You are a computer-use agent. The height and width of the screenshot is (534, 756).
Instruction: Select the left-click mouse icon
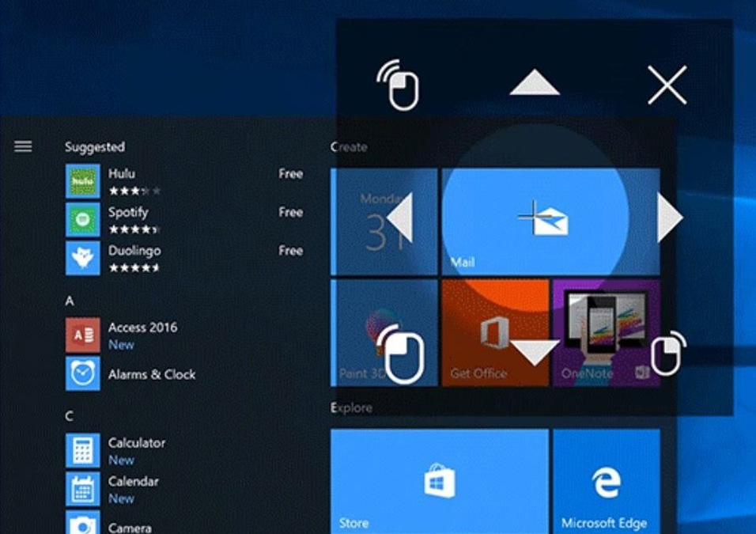401,354
